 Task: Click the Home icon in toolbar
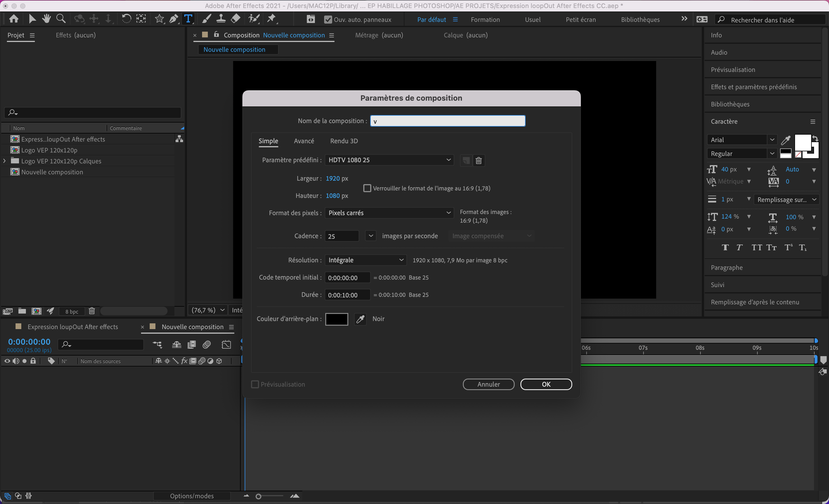[14, 19]
